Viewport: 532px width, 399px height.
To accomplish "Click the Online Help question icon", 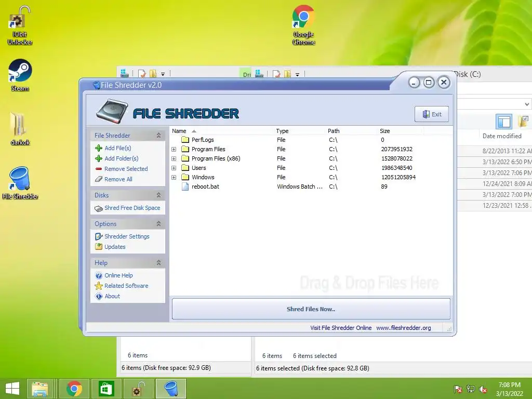I will (x=98, y=275).
